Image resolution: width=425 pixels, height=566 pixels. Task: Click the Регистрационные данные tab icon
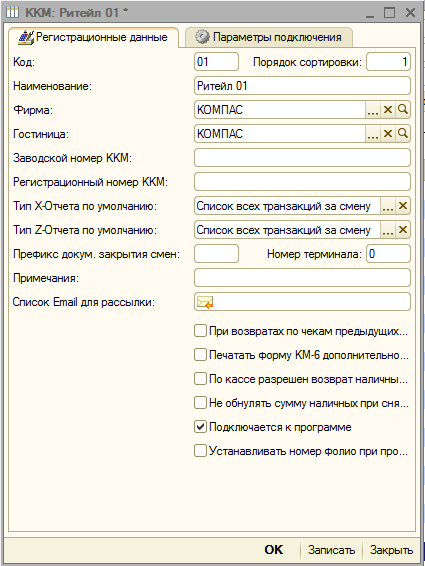26,38
